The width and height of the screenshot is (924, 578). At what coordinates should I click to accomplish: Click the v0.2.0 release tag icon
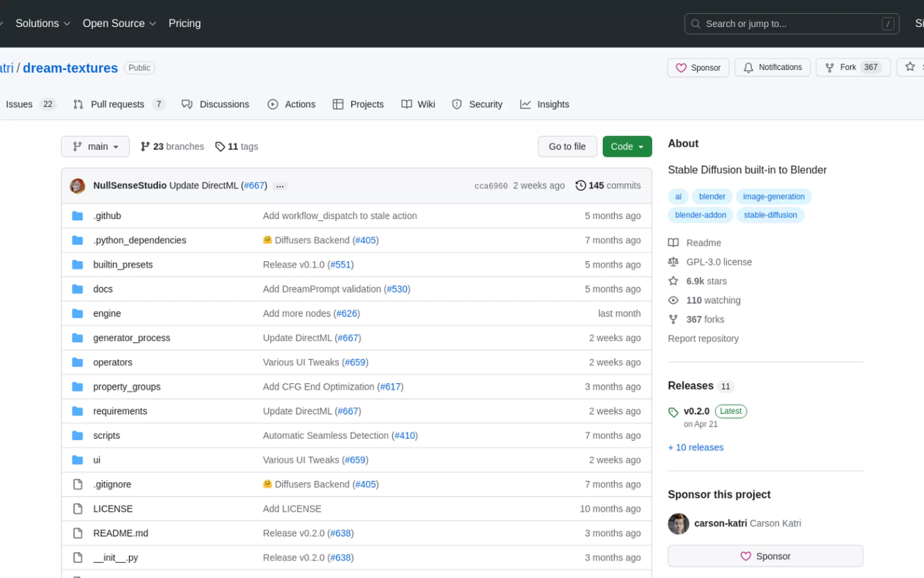tap(673, 412)
